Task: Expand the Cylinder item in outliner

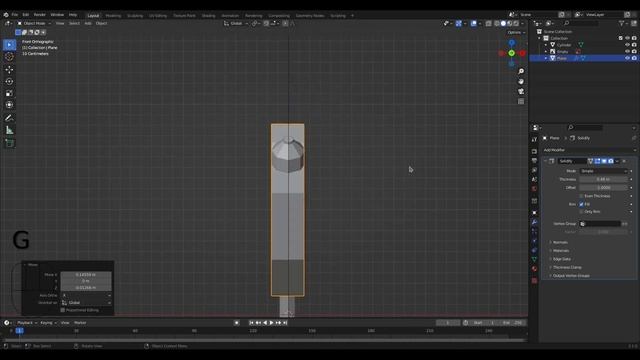Action: [x=546, y=45]
